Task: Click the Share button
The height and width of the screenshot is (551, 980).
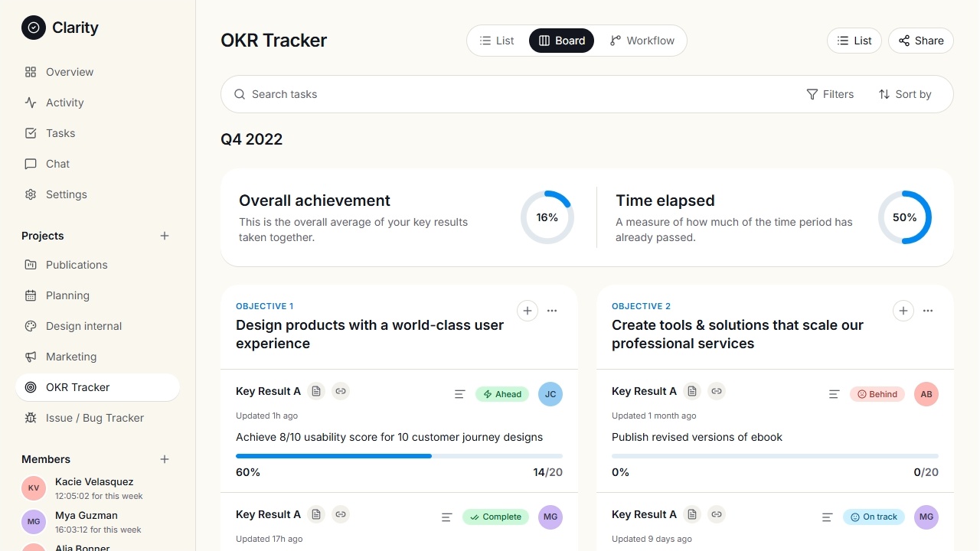Action: coord(921,41)
